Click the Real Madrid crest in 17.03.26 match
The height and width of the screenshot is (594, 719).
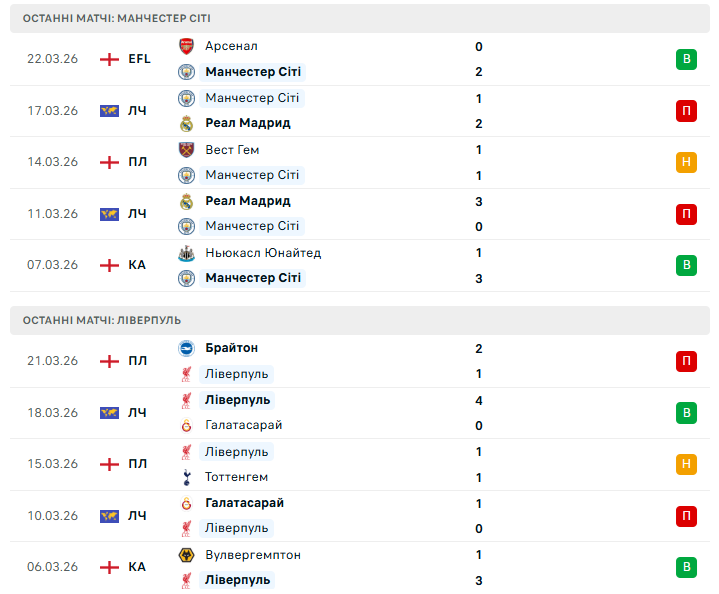tap(186, 124)
